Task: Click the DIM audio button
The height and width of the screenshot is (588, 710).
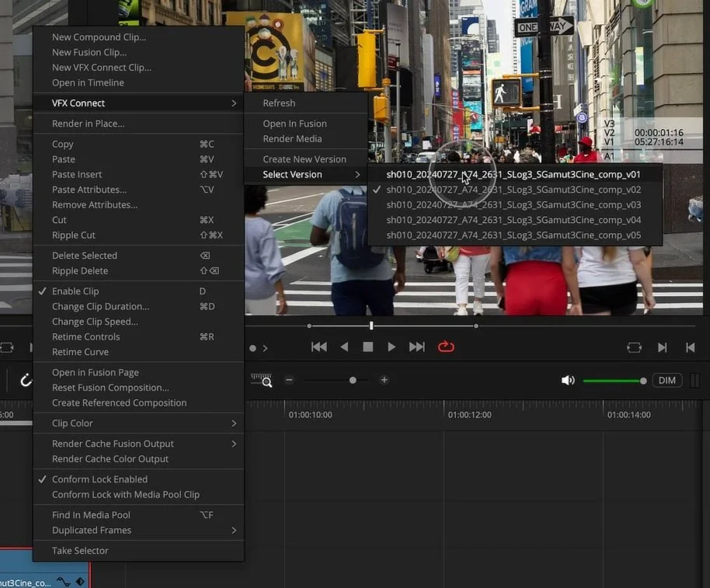Action: (667, 381)
